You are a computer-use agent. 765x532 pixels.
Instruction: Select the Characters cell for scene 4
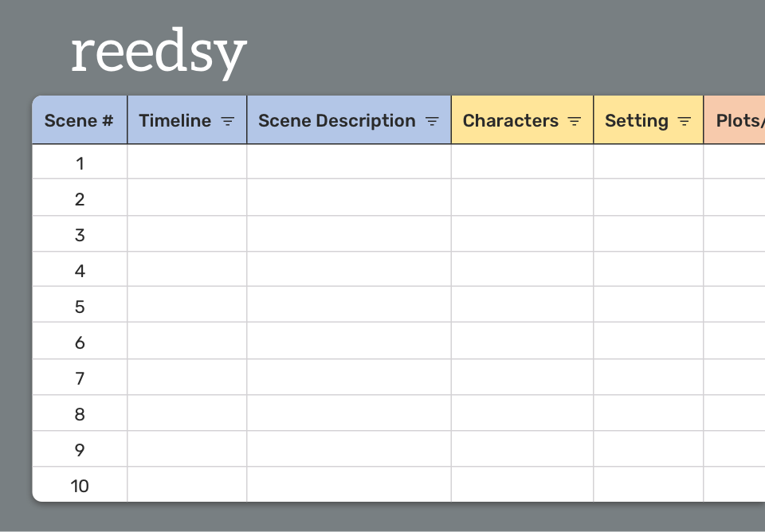pos(522,271)
